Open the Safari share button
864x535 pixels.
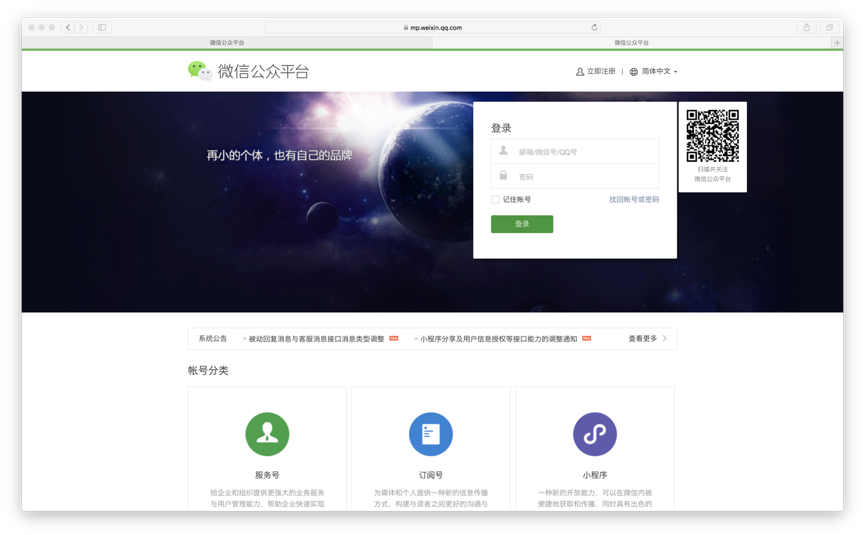[x=807, y=27]
